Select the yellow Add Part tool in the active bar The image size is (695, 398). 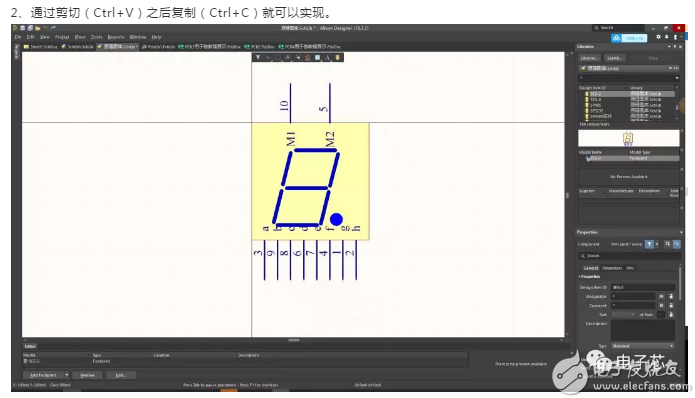coord(337,58)
